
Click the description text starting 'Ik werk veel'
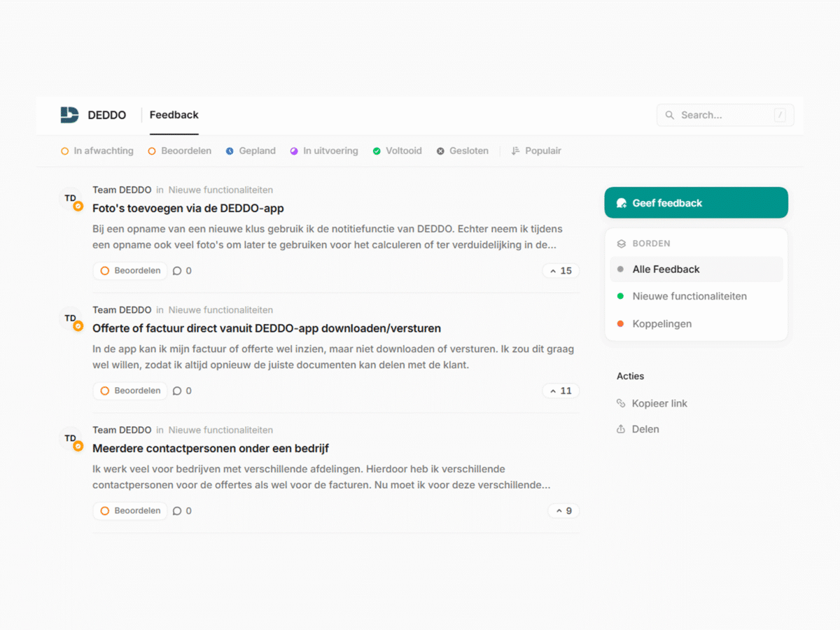(x=322, y=477)
